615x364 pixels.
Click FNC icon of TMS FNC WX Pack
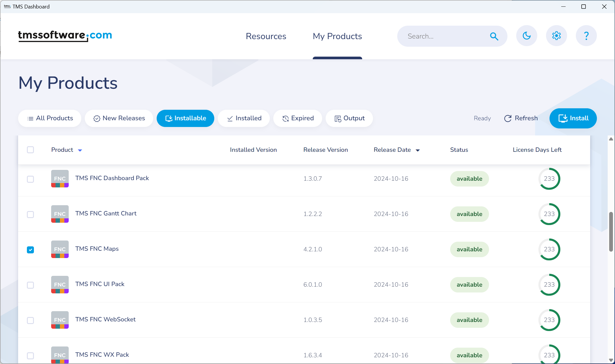click(60, 355)
